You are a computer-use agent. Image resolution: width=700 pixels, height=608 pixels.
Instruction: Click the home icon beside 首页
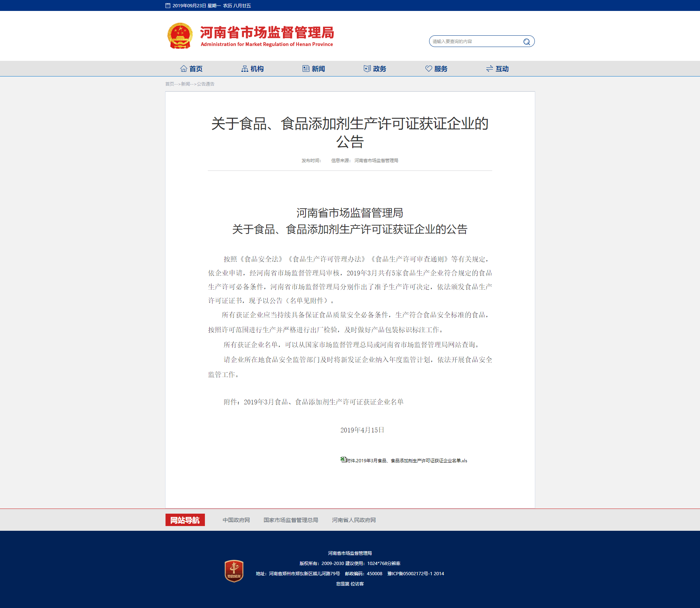(x=184, y=68)
